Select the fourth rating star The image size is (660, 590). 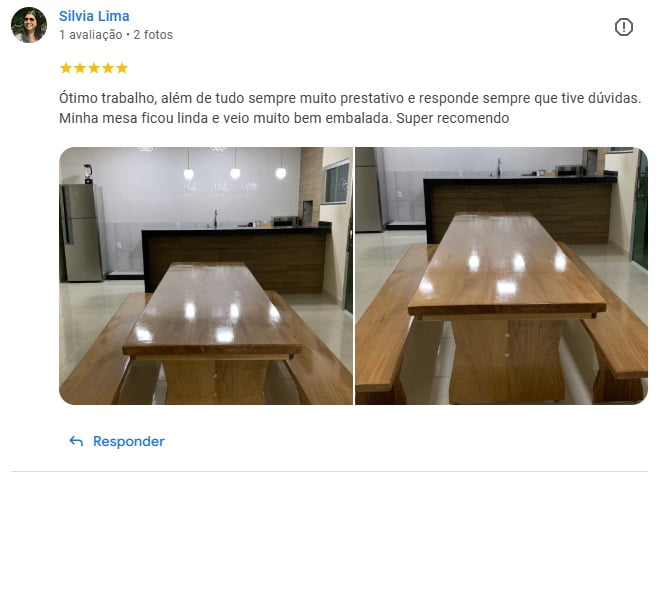[x=108, y=68]
